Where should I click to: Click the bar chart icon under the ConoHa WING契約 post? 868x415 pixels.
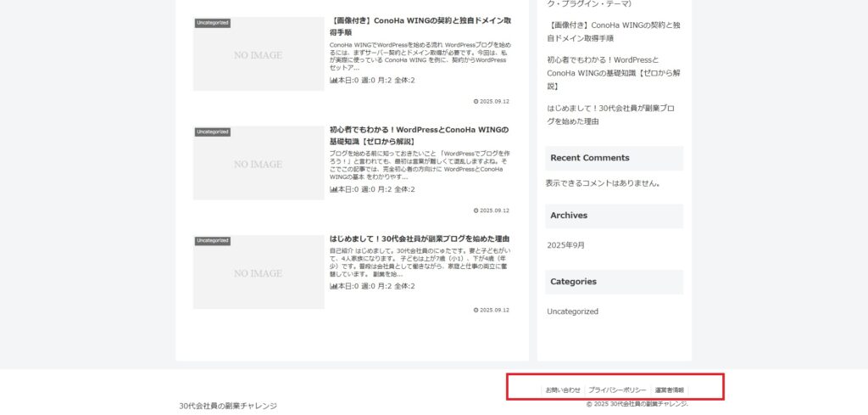pos(333,81)
